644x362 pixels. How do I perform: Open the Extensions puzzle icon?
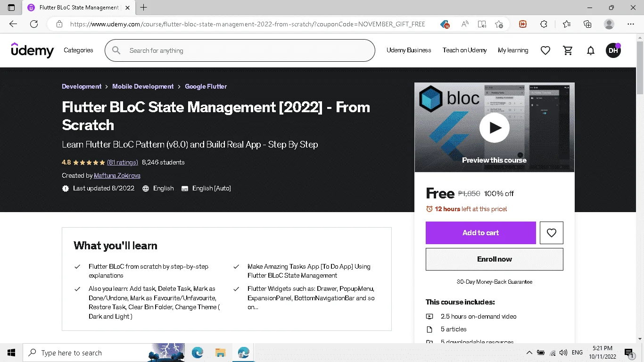pyautogui.click(x=544, y=24)
